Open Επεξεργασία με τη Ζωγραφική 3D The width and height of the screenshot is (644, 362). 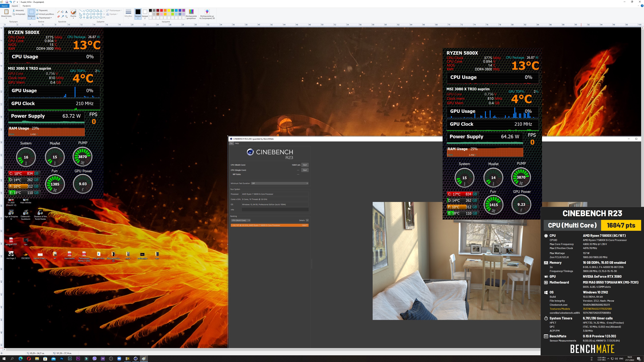tap(207, 14)
